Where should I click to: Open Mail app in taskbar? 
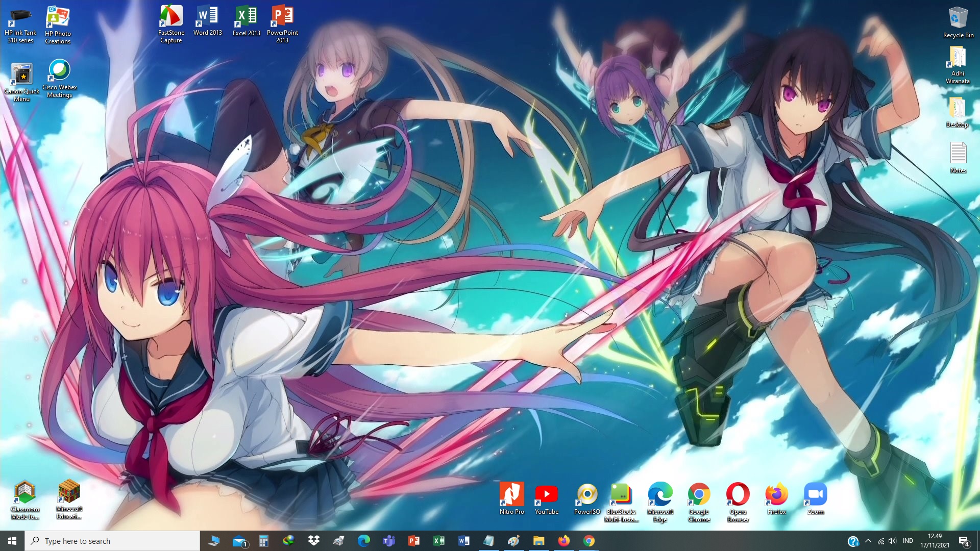pos(239,541)
